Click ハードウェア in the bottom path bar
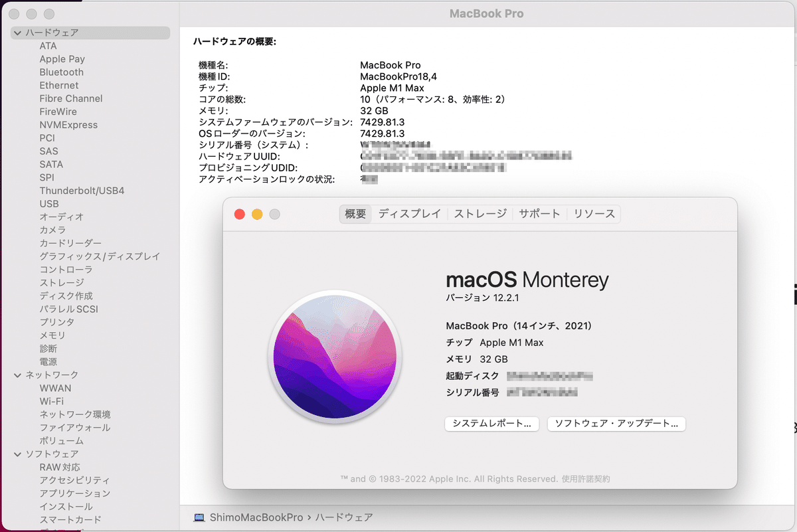The height and width of the screenshot is (532, 797). (x=344, y=517)
